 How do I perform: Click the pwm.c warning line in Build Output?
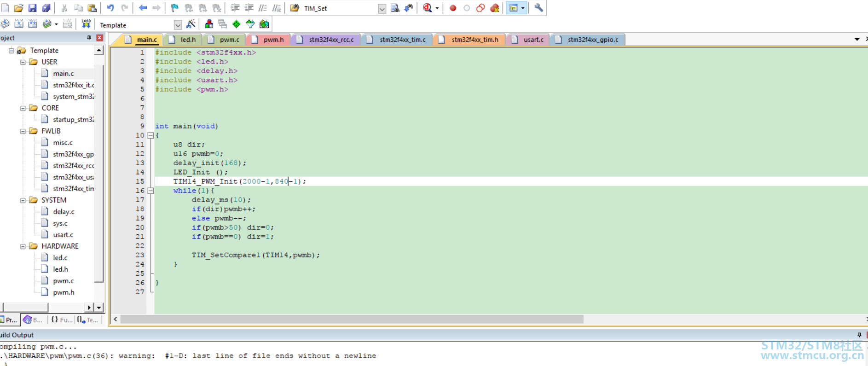[x=188, y=356]
